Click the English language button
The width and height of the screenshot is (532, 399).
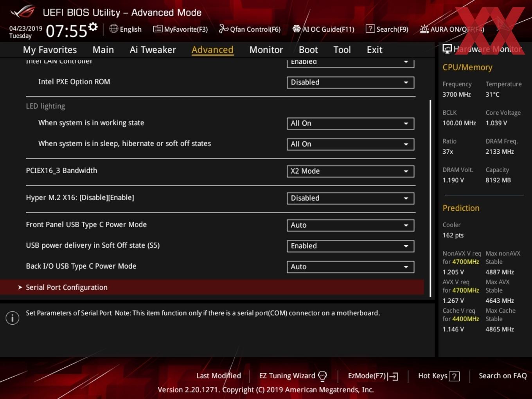point(125,29)
